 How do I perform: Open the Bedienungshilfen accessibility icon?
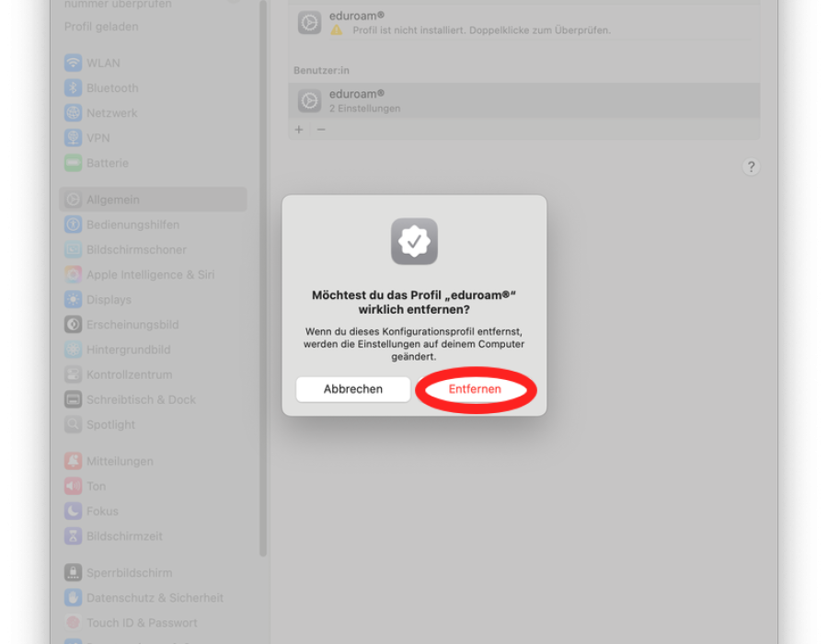73,224
